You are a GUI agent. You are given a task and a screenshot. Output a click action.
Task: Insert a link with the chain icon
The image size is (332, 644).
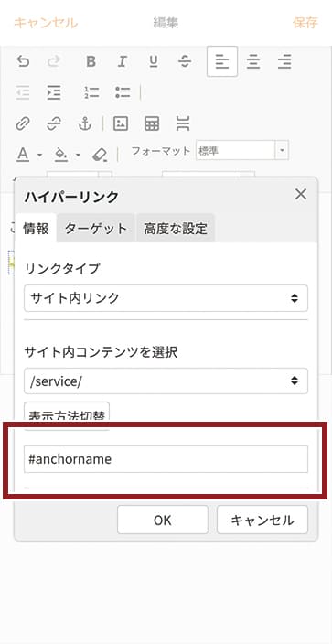click(x=23, y=123)
